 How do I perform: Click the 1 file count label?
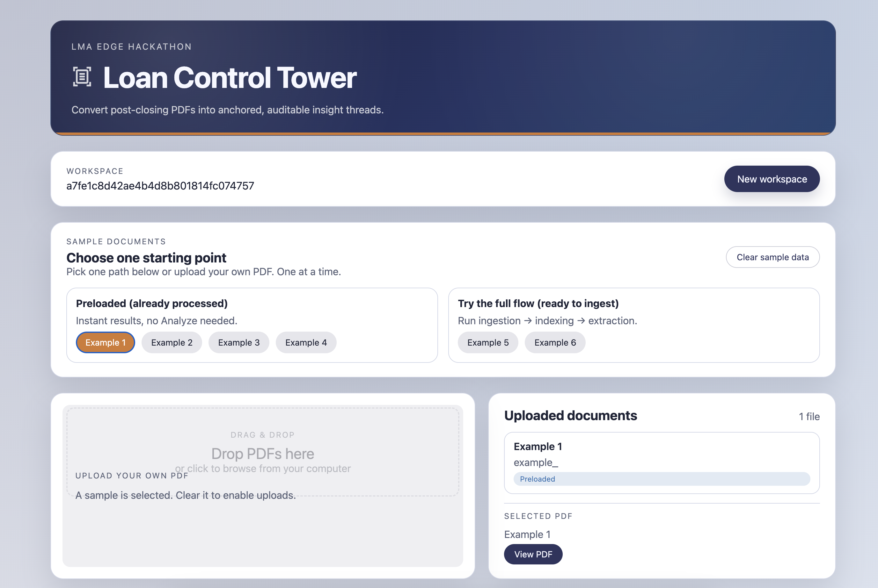click(809, 417)
